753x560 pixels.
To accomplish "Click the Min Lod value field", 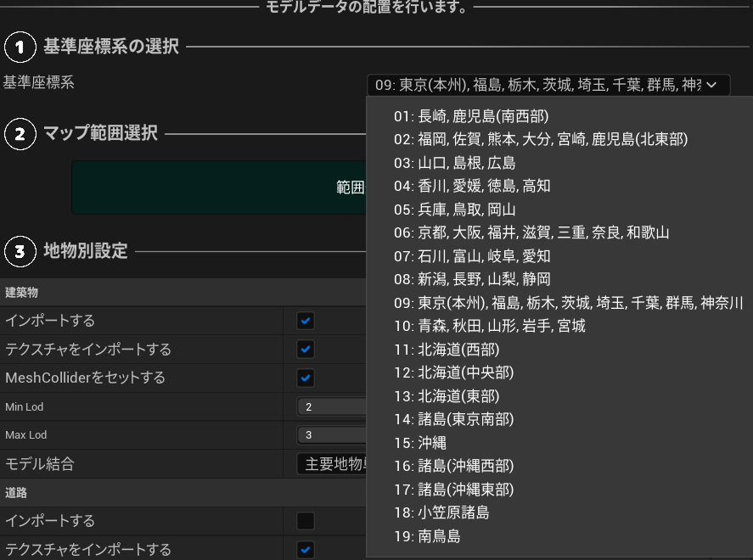I will 331,407.
